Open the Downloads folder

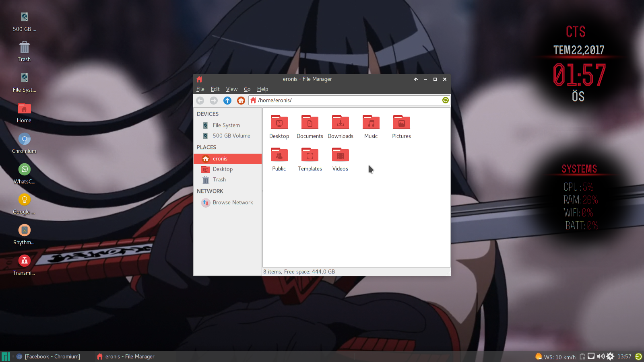(x=341, y=127)
